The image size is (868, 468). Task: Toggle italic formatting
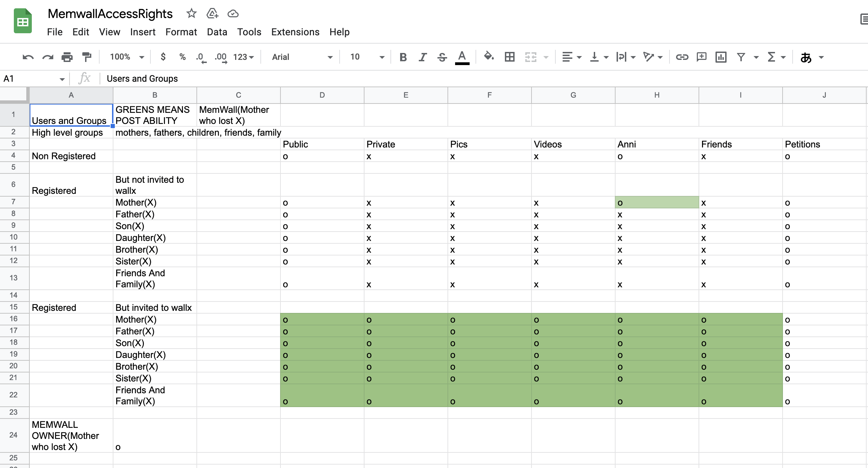[422, 57]
